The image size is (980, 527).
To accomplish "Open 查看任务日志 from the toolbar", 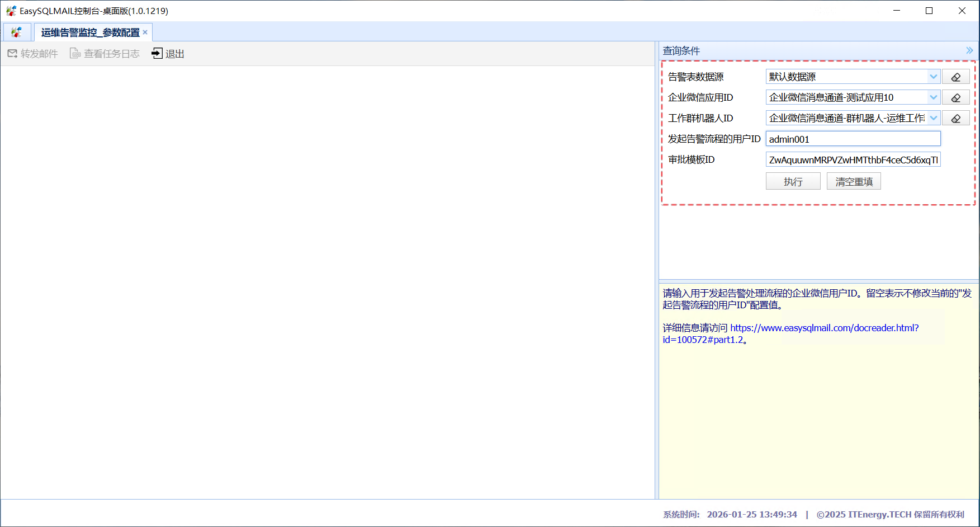I will (x=105, y=54).
